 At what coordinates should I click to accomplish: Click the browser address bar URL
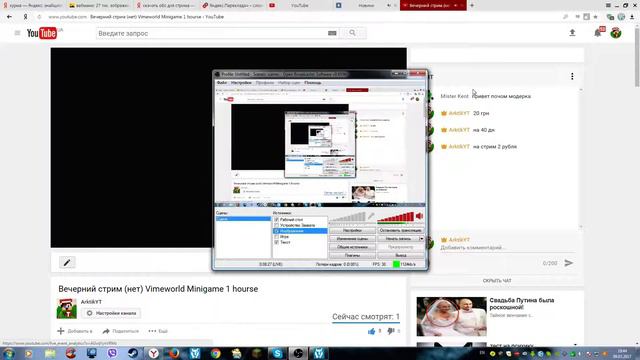[x=136, y=17]
